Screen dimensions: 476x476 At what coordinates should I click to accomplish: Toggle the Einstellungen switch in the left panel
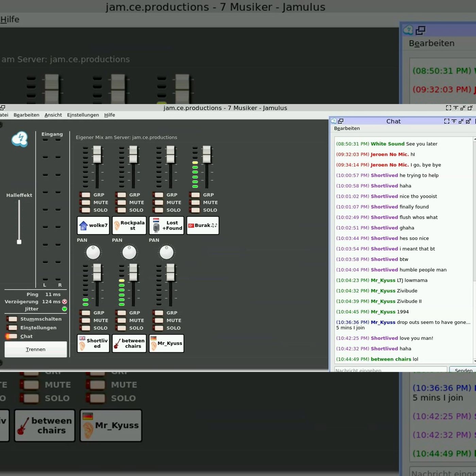pos(12,328)
